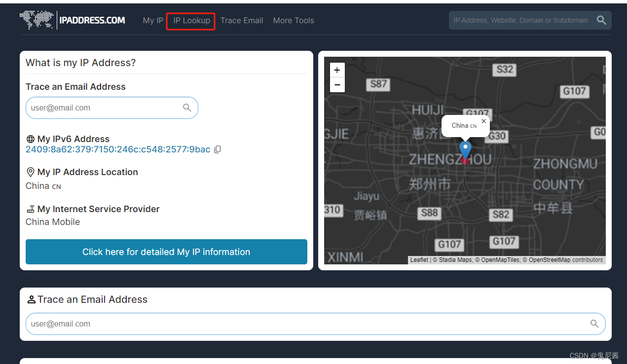This screenshot has height=364, width=627.
Task: Click the blue map marker pin
Action: click(465, 149)
